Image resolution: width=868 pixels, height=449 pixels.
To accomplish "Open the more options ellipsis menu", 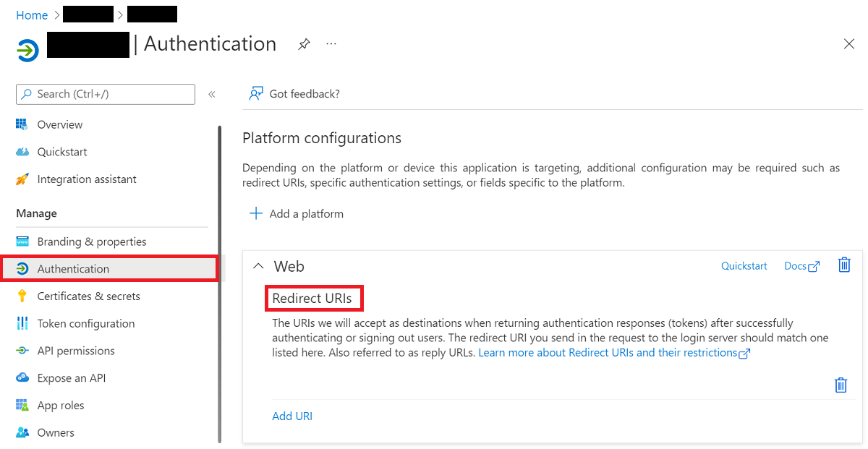I will point(331,44).
